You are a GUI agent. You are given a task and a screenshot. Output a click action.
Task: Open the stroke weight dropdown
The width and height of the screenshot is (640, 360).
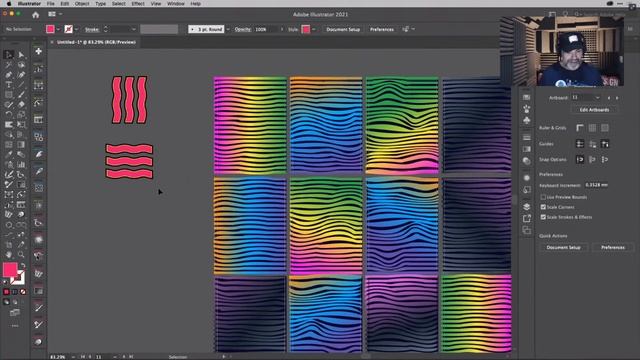click(x=133, y=29)
